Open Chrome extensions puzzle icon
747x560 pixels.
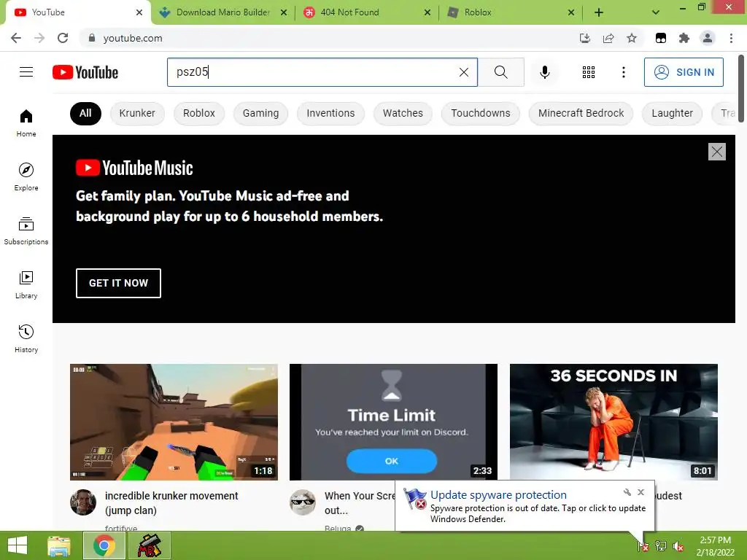click(684, 38)
